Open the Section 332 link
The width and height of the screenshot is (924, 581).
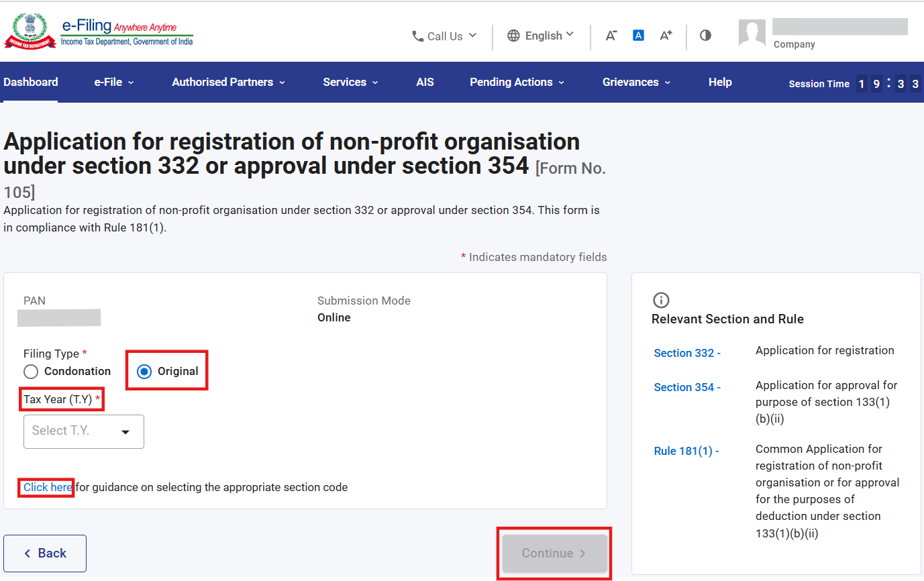687,353
